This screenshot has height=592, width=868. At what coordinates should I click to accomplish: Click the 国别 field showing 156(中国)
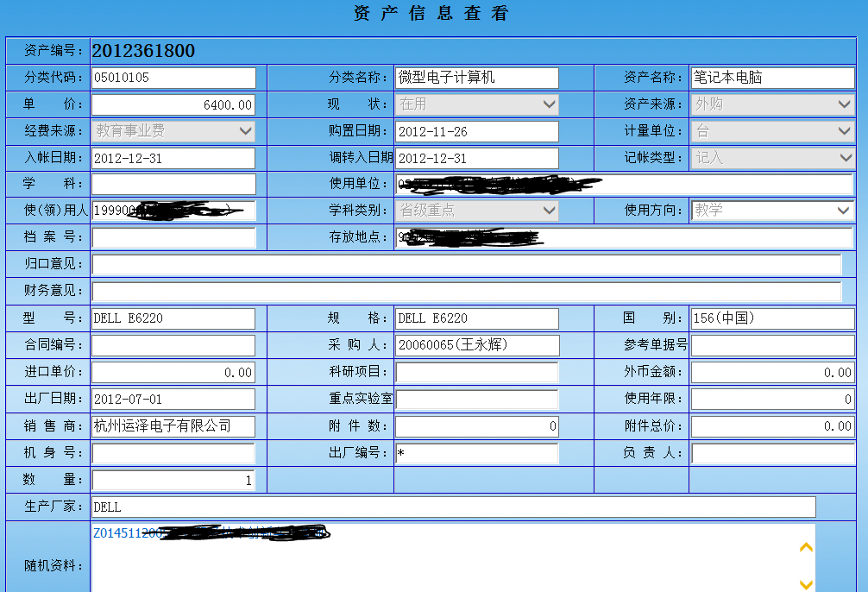point(772,318)
